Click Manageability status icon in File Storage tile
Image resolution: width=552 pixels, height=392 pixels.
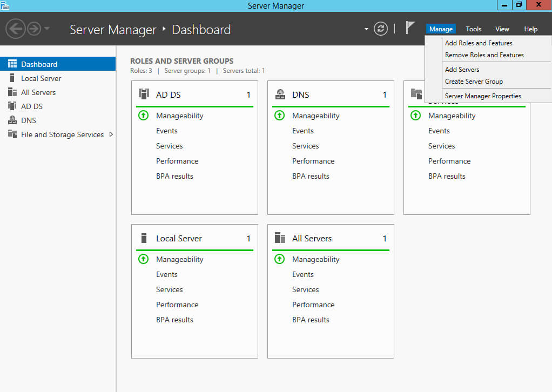pyautogui.click(x=416, y=115)
